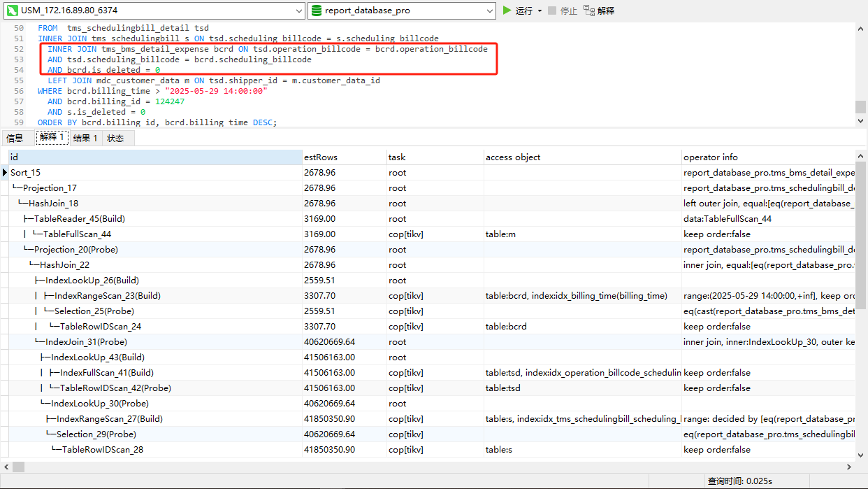
Task: Open the 状态 tab
Action: (115, 139)
